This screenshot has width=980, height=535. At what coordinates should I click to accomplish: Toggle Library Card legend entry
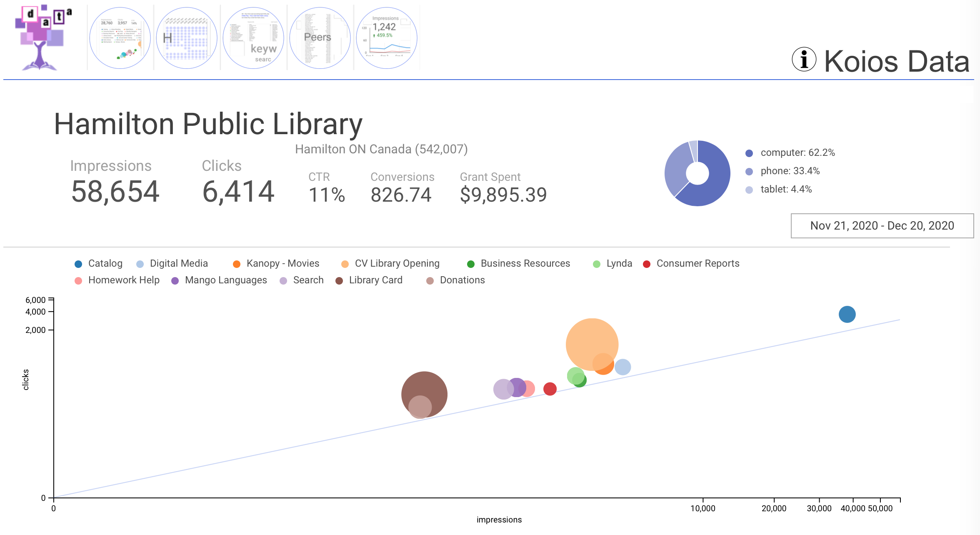click(x=375, y=280)
